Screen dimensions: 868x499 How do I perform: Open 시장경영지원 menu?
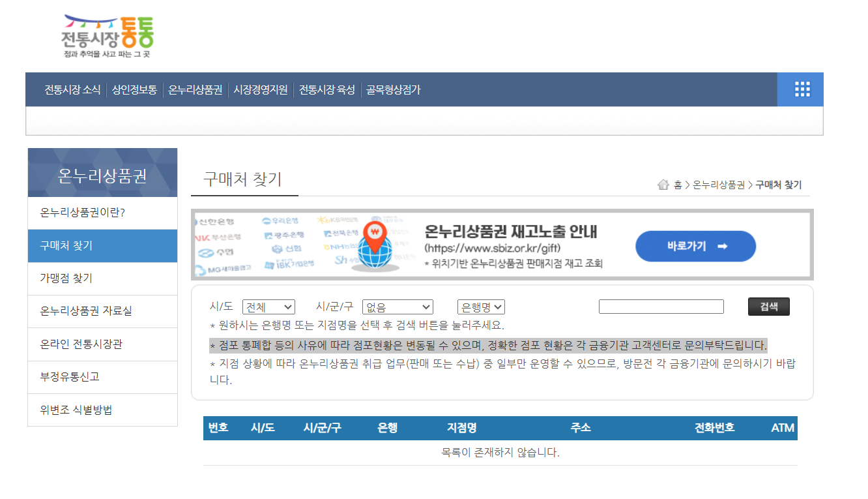coord(261,90)
